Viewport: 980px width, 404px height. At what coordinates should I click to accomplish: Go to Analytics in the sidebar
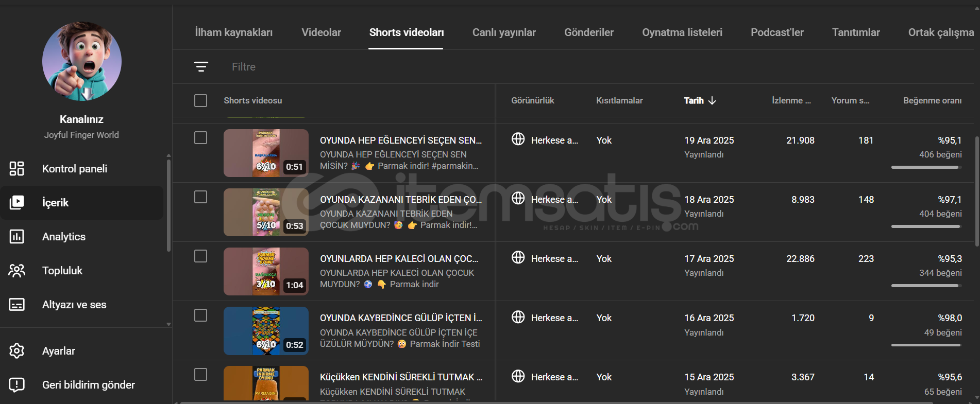pyautogui.click(x=82, y=236)
